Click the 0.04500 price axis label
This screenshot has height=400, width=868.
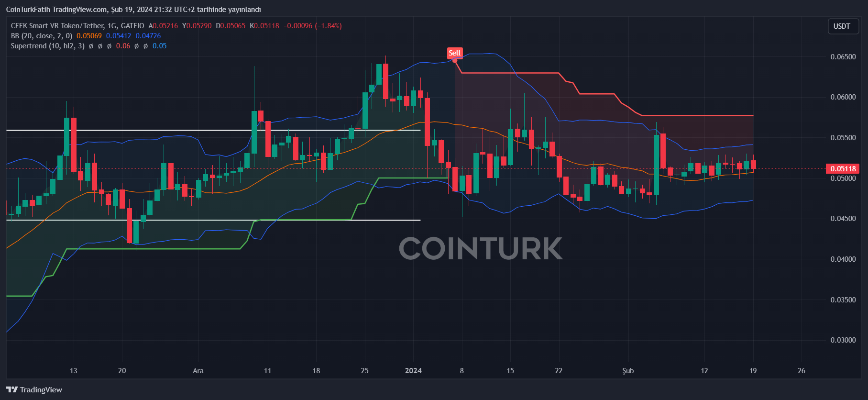(843, 219)
